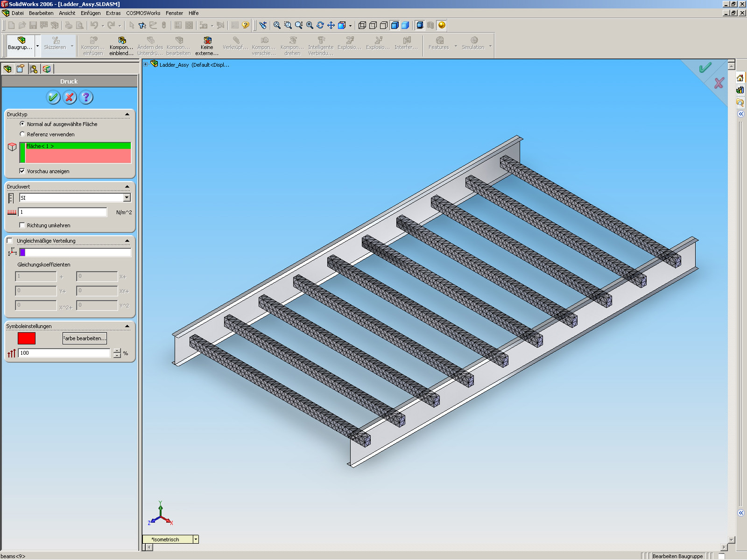Select the Komponente einfügen toolbar icon
Viewport: 747px width, 560px height.
pyautogui.click(x=92, y=44)
